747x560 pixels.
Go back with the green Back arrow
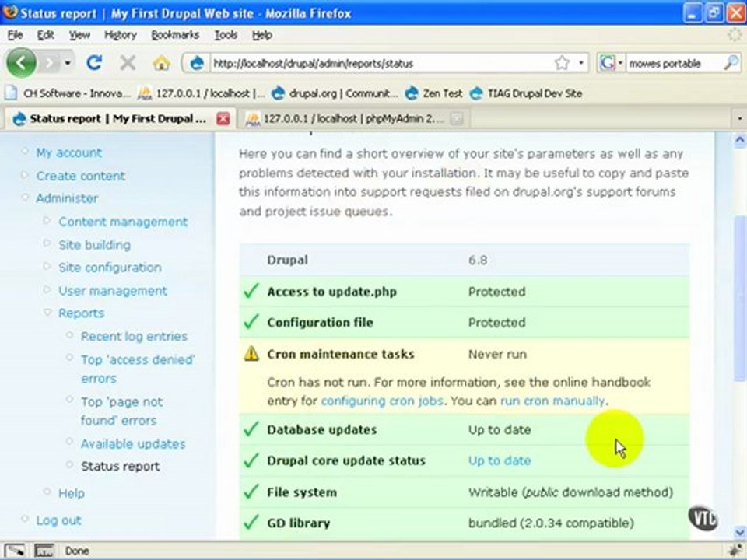pos(21,62)
